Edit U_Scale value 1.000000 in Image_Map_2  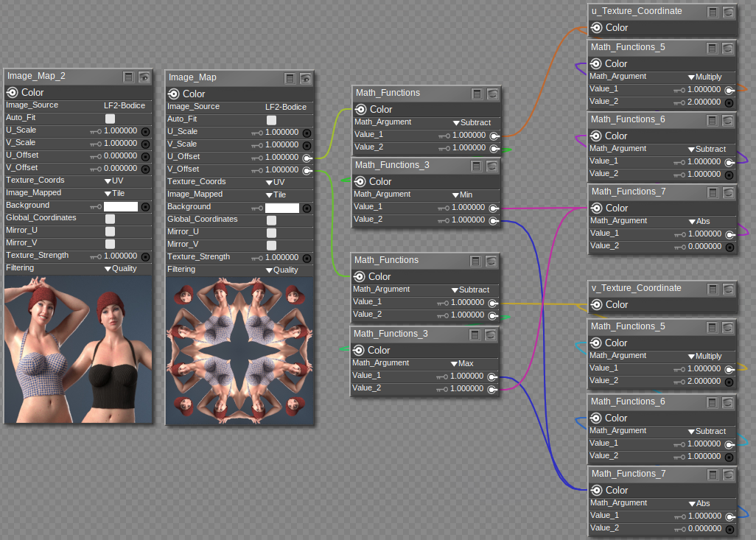click(x=121, y=131)
